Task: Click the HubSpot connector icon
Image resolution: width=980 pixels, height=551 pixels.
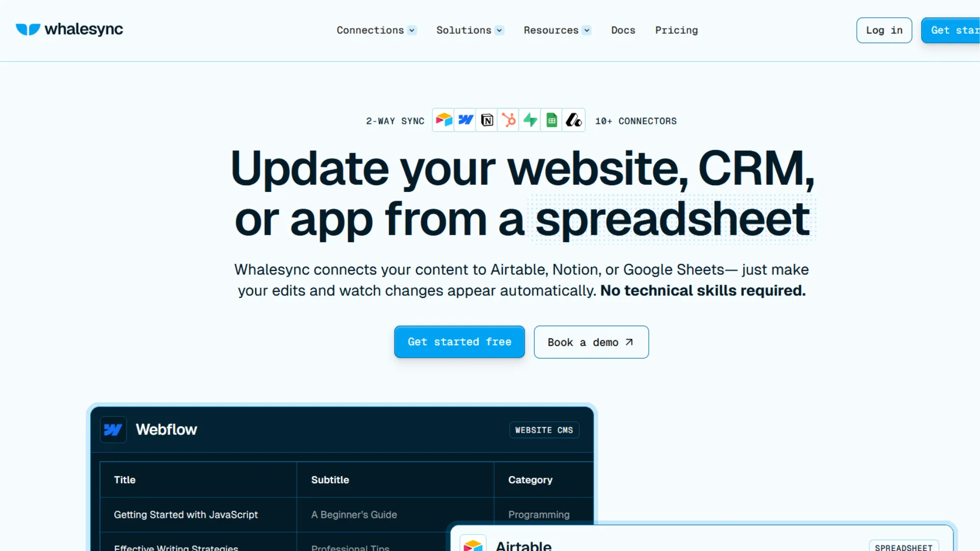Action: tap(508, 120)
